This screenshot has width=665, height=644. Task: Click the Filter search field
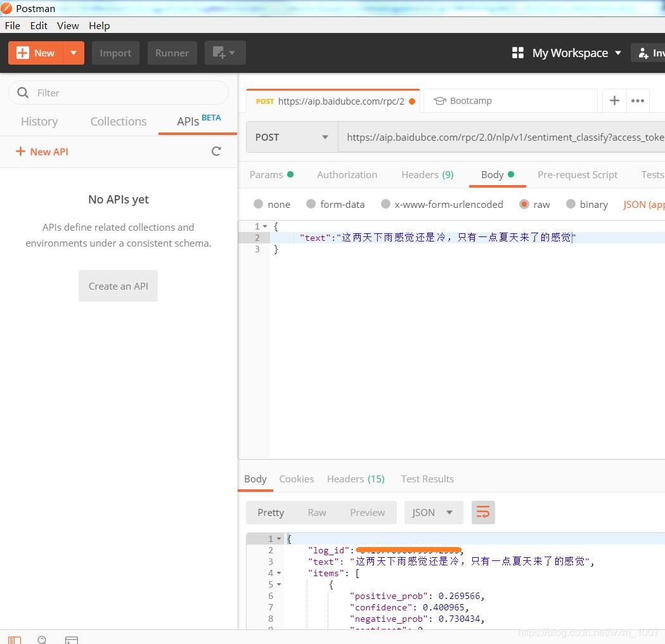[119, 93]
